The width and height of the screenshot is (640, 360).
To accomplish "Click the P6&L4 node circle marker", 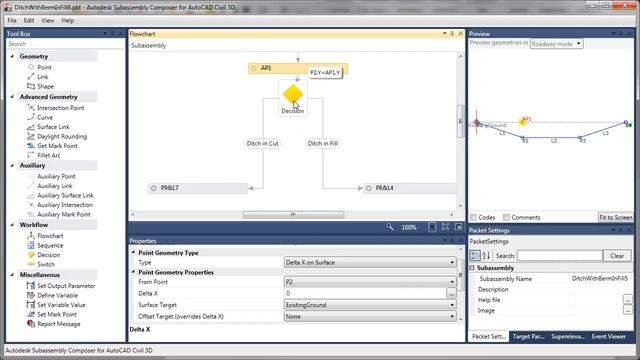I will coord(369,188).
